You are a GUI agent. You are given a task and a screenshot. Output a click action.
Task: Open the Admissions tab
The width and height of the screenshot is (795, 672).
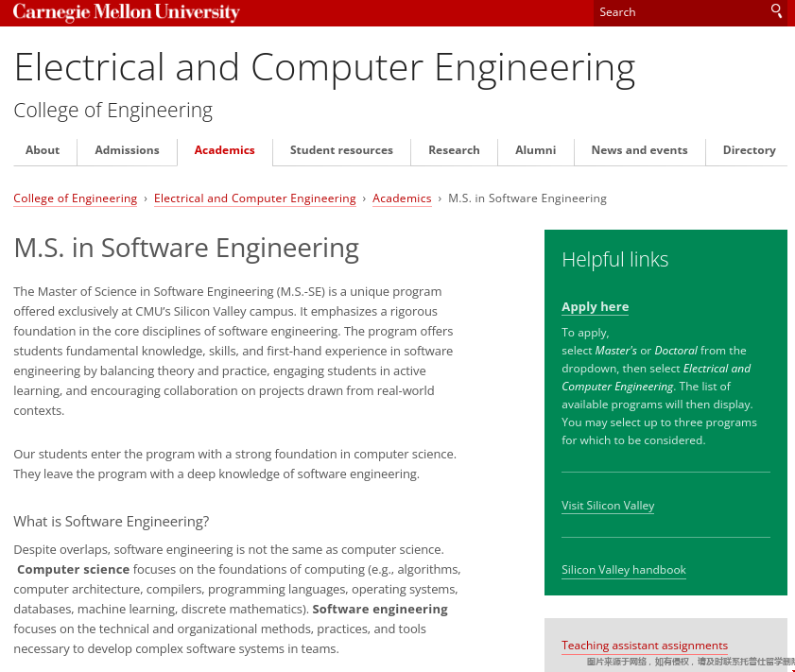[127, 150]
